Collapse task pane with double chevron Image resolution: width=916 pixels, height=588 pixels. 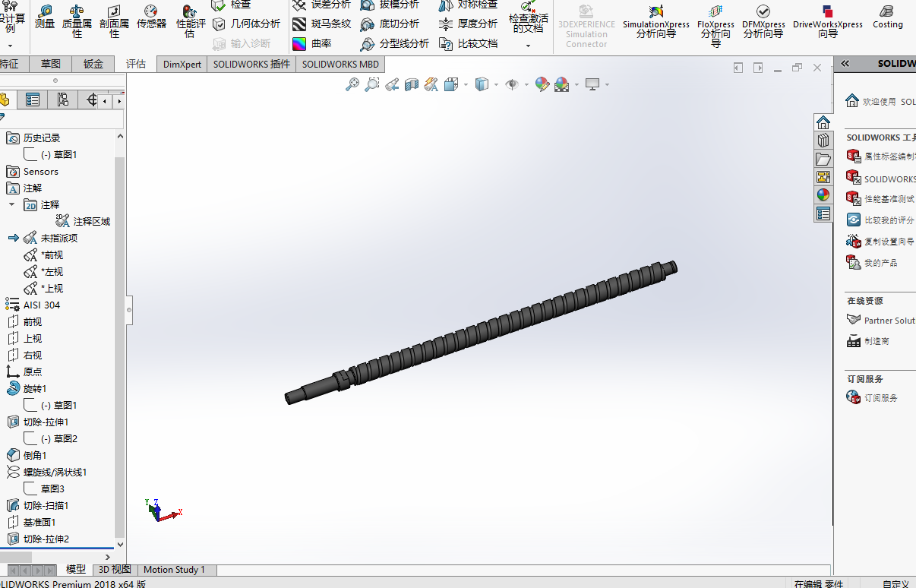point(845,64)
